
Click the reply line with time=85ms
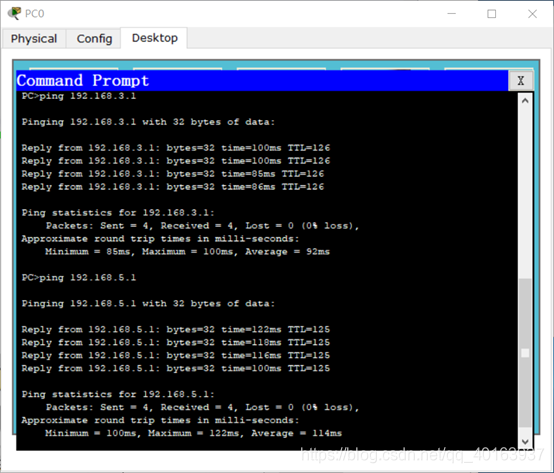[173, 174]
